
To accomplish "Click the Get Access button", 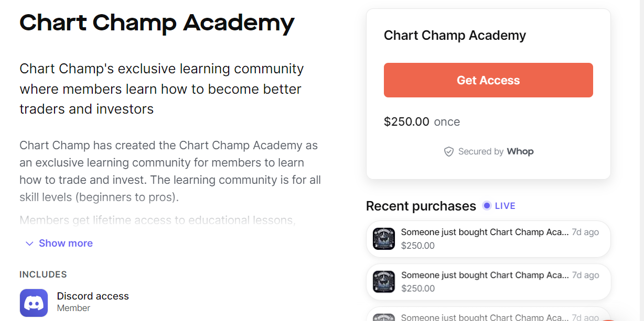I will 488,80.
